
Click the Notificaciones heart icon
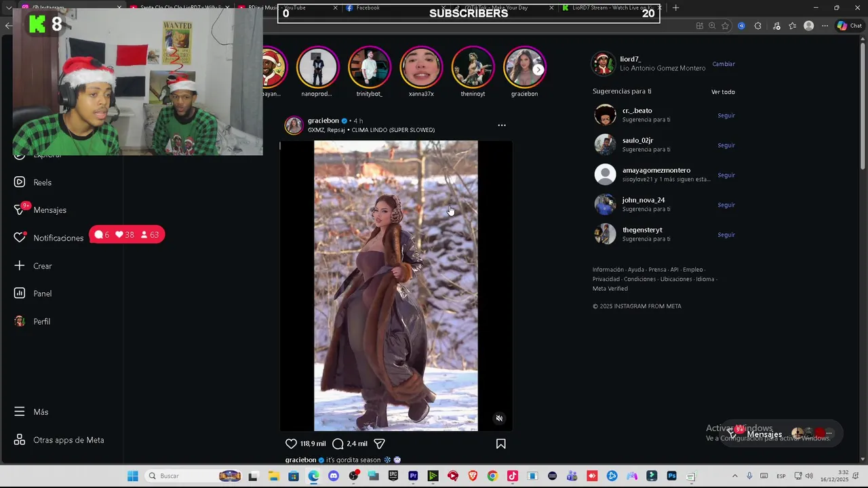coord(20,238)
